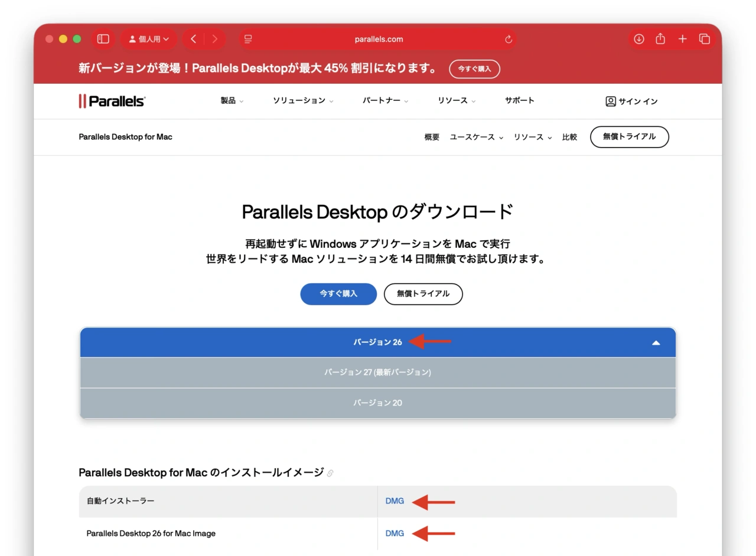Image resolution: width=756 pixels, height=556 pixels.
Task: Open the 概要 tab
Action: [x=432, y=137]
